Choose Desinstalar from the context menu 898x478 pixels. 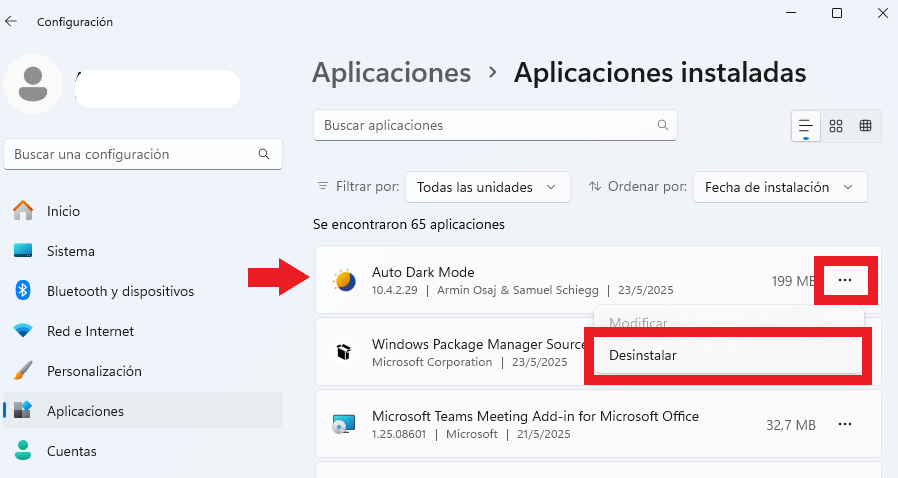click(x=727, y=355)
